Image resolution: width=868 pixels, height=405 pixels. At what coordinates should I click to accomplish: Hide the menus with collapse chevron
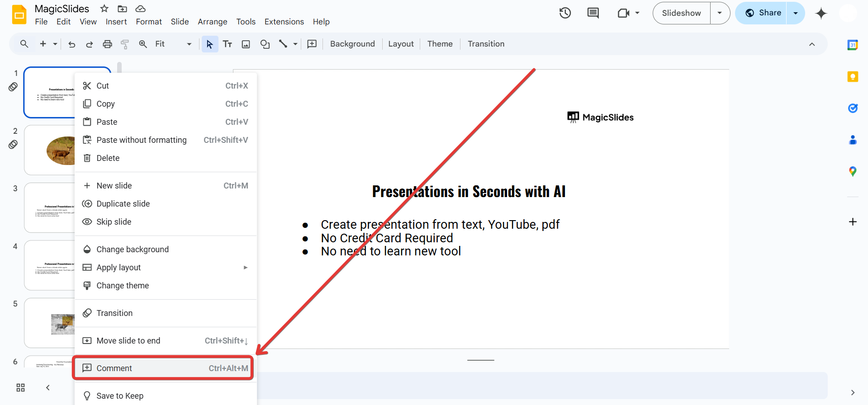tap(812, 44)
